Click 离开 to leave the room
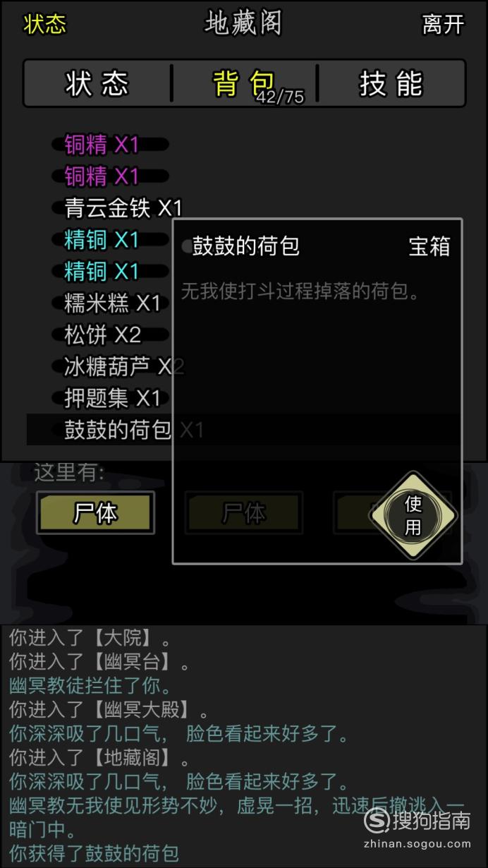The width and height of the screenshot is (488, 868). click(443, 25)
